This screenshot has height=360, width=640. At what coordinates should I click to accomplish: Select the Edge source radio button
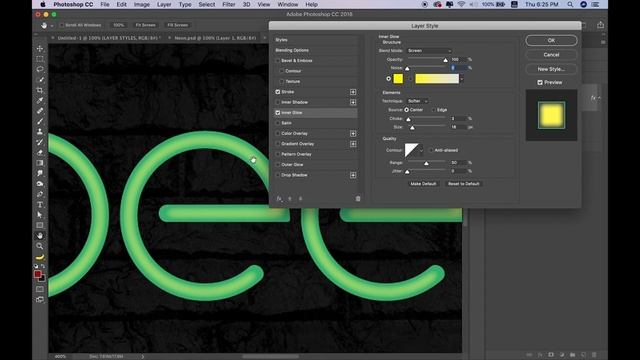pos(433,110)
